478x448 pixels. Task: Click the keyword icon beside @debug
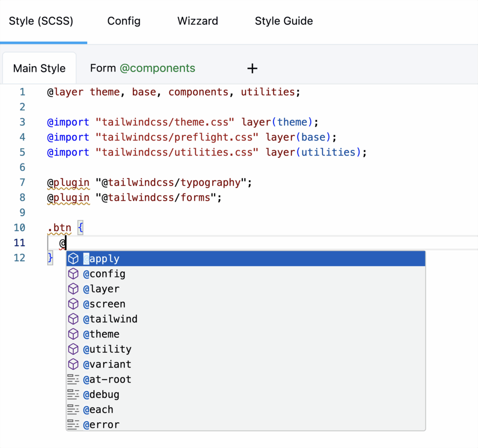(73, 394)
